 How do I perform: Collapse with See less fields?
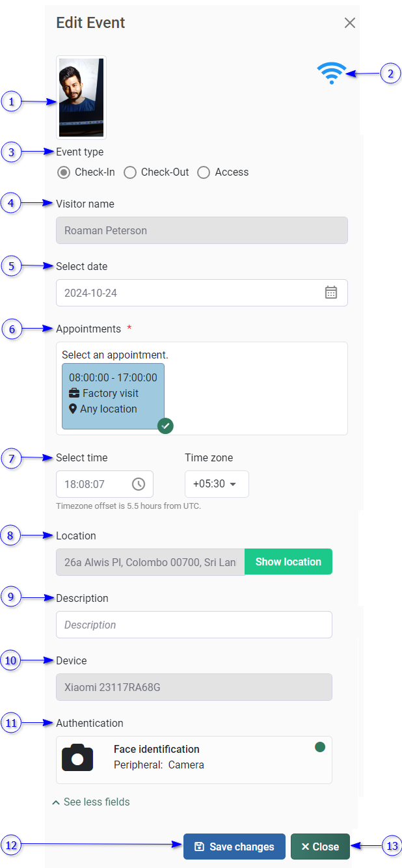click(91, 802)
